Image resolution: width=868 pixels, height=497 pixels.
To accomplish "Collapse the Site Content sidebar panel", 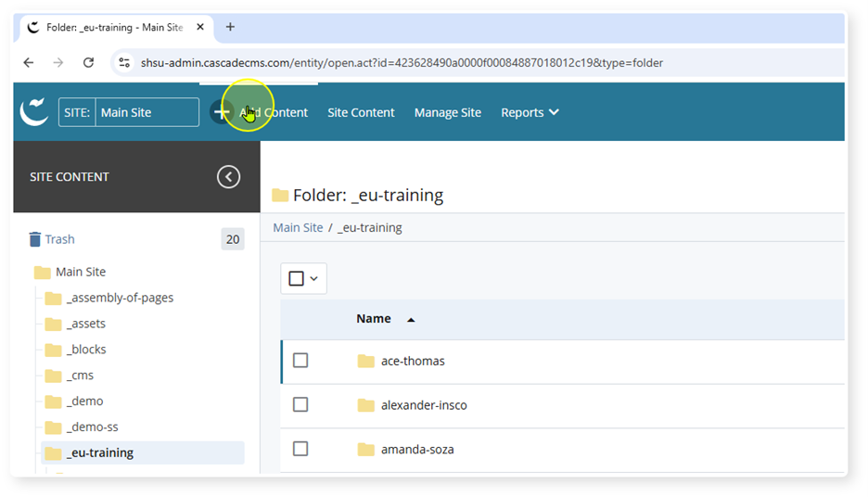I will coord(228,177).
